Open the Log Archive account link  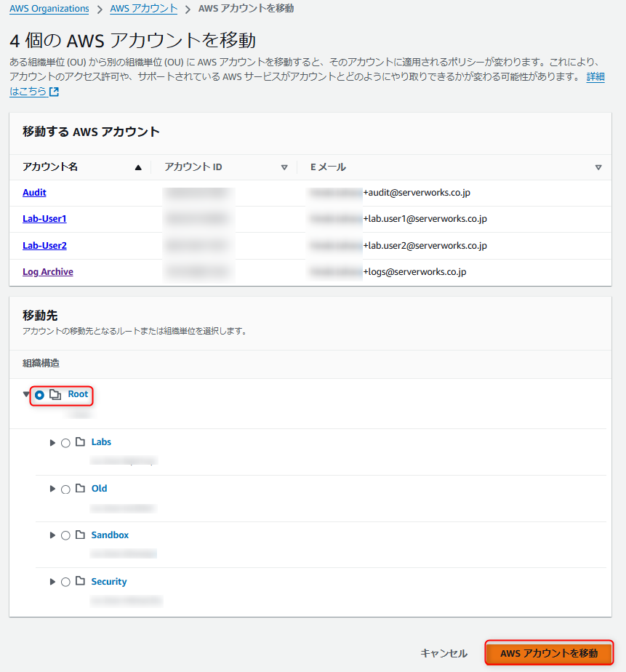click(x=47, y=272)
